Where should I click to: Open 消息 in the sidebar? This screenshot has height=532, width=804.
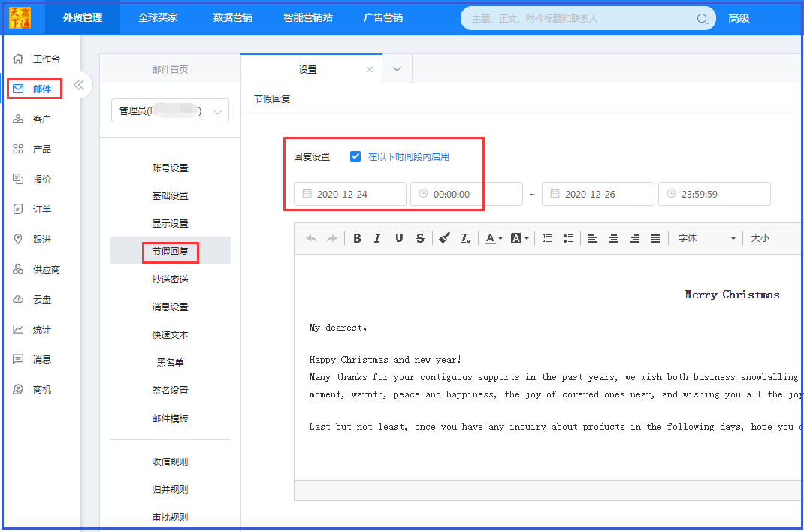click(32, 359)
